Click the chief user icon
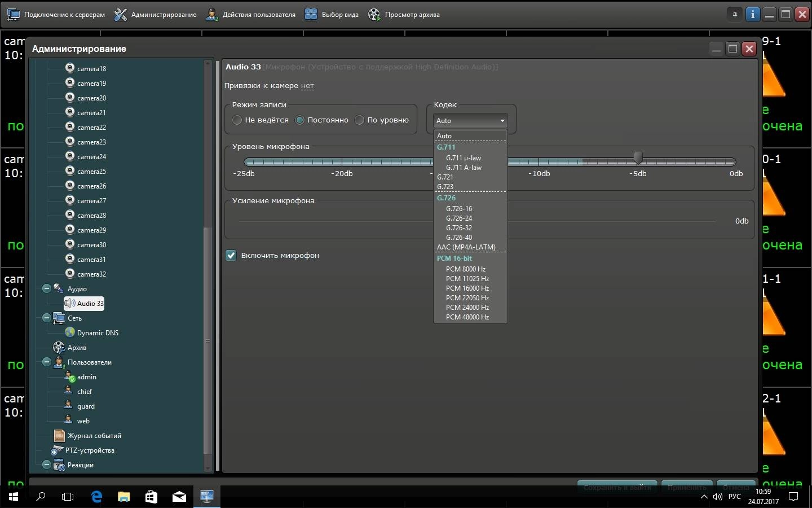This screenshot has height=508, width=812. click(69, 391)
